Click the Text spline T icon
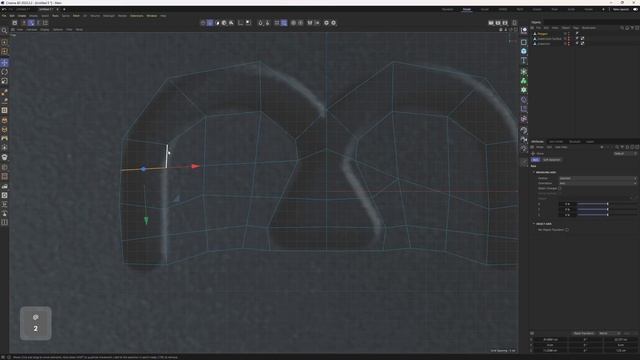 [x=524, y=61]
